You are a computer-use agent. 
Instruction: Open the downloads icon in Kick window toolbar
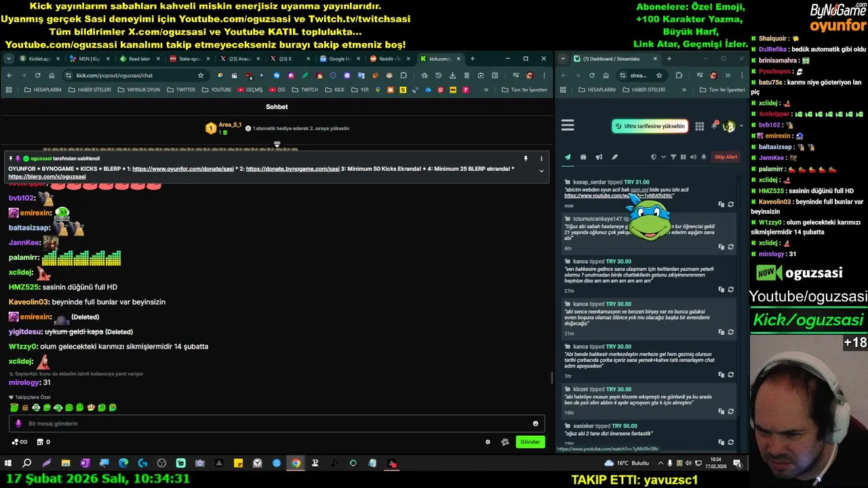452,75
